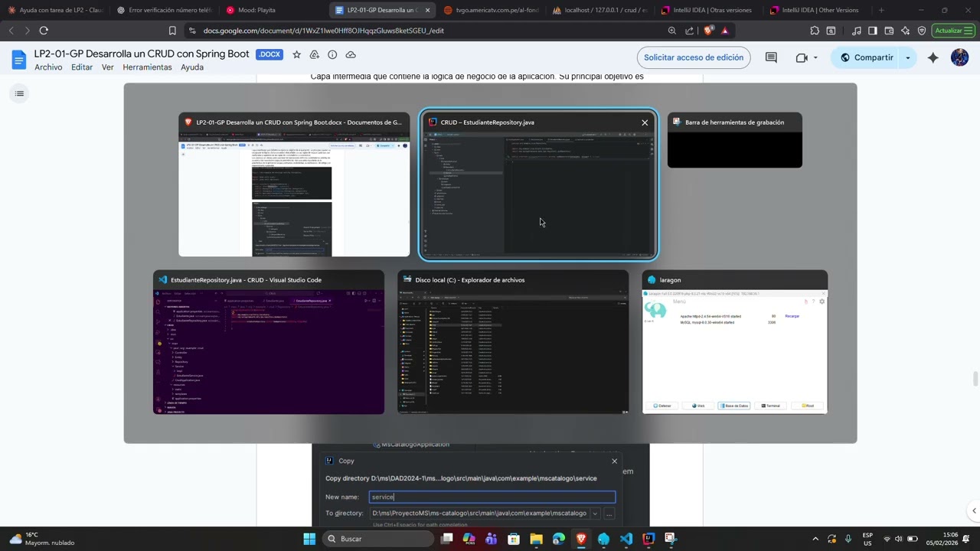Image resolution: width=980 pixels, height=551 pixels.
Task: Switch to the Disco local (C:) Explorador de archivos window
Action: 513,342
